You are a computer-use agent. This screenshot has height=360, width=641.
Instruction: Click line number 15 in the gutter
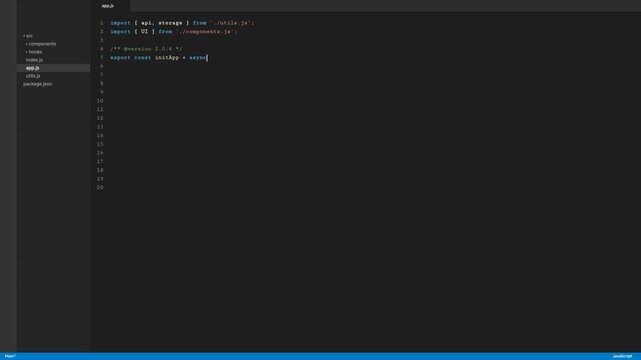pos(100,144)
